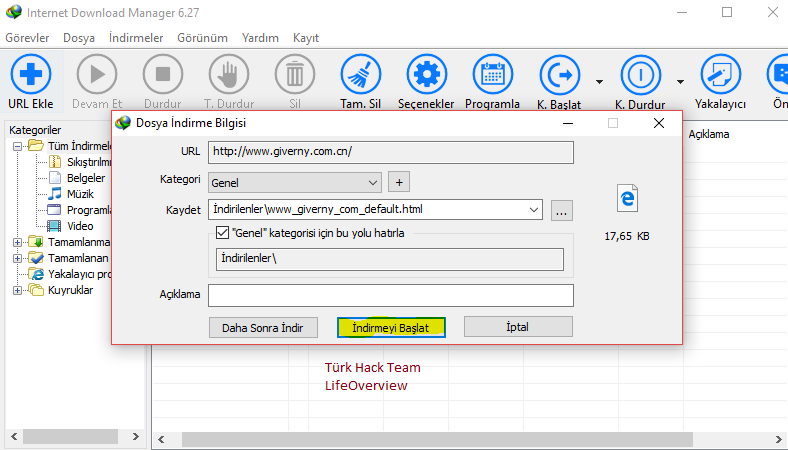Click the İndirilenler\ remembered path field

[x=390, y=259]
